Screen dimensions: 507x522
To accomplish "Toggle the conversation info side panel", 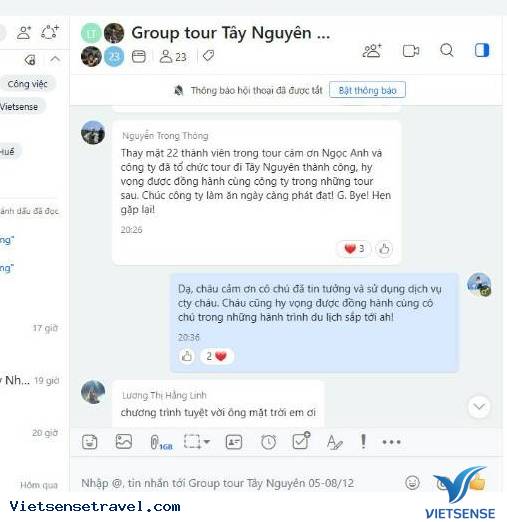I will tap(482, 50).
